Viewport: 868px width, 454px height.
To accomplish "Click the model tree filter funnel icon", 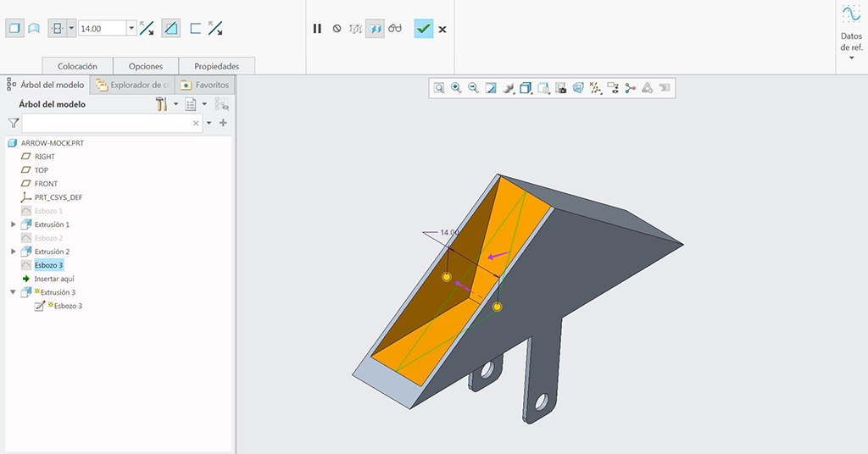I will tap(14, 123).
